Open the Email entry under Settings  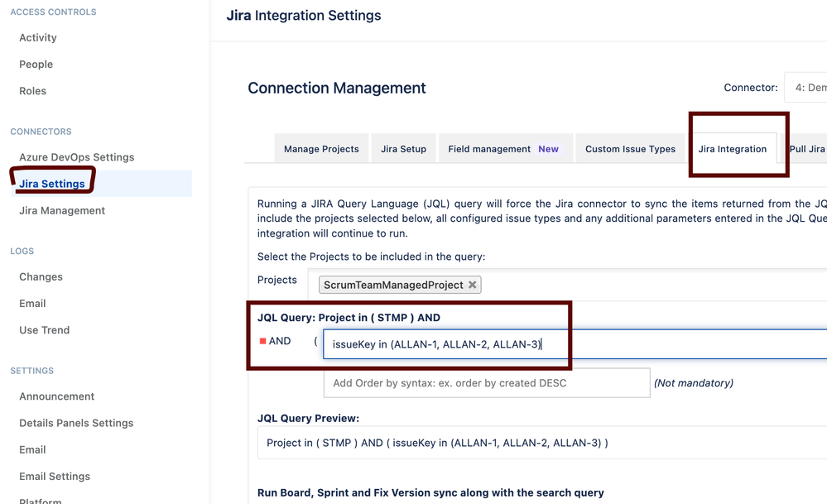point(32,449)
